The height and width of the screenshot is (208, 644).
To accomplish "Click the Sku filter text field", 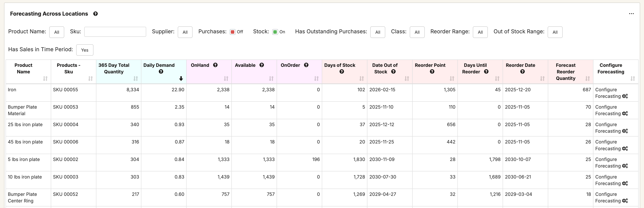I will (x=115, y=32).
